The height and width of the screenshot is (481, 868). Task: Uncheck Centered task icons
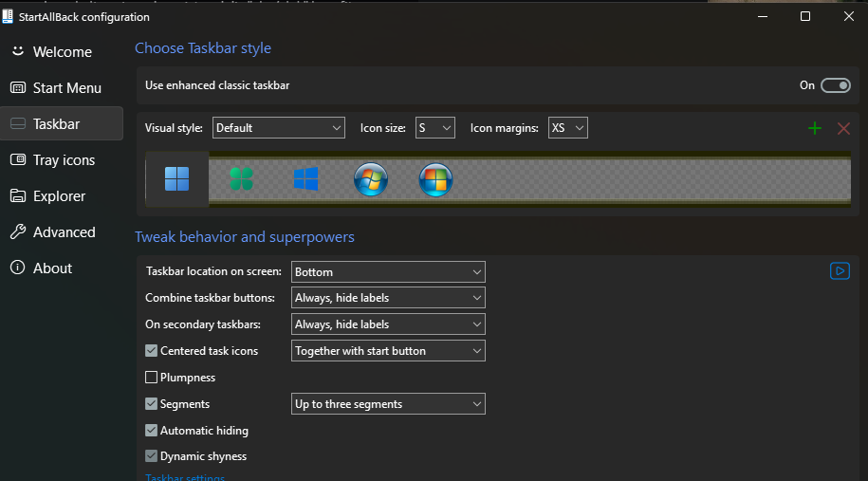(x=151, y=350)
